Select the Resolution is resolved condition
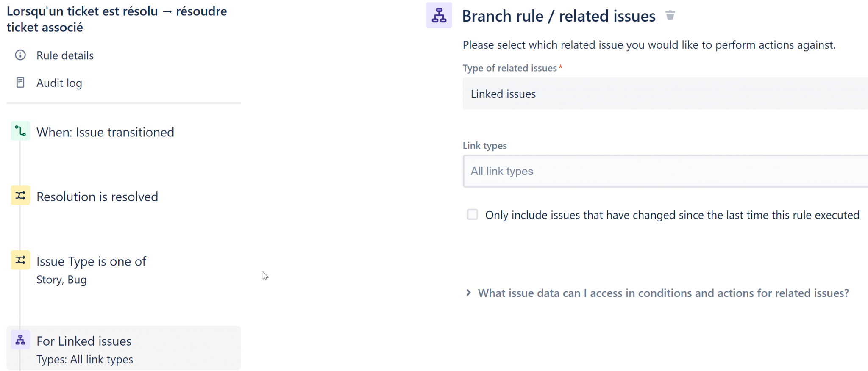 (97, 197)
